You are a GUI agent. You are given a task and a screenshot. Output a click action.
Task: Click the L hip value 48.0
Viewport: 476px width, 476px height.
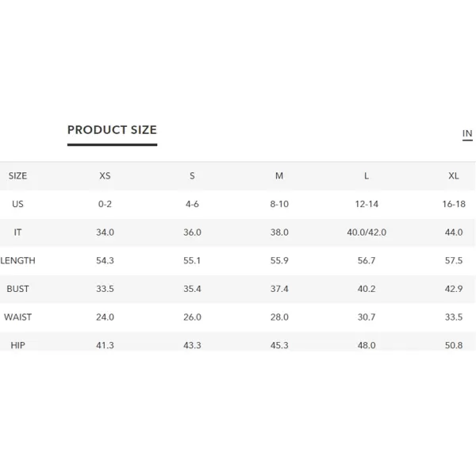(x=367, y=345)
